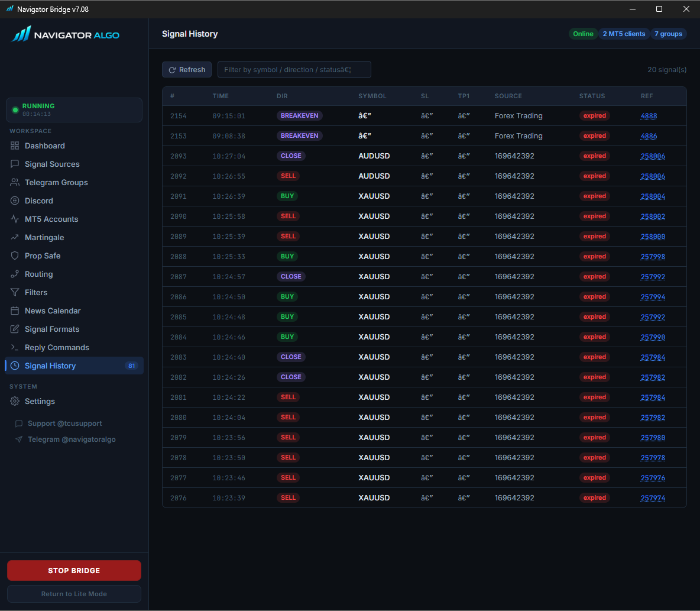
Task: Click the SYMBOL column header
Action: point(372,96)
